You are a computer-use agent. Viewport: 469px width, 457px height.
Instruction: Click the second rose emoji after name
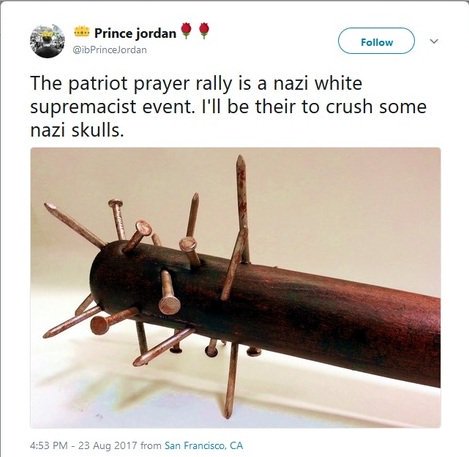click(x=204, y=31)
